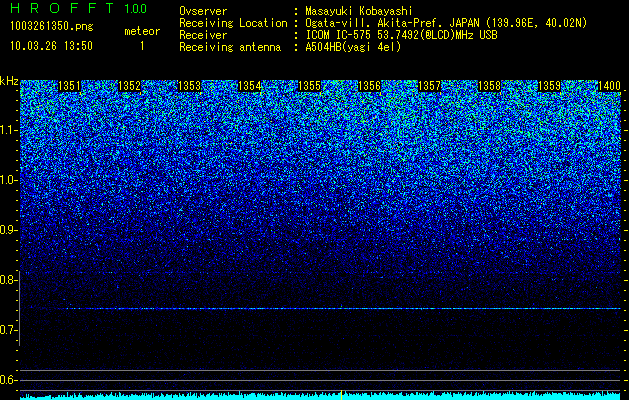Click the 1.1 kHz axis label
This screenshot has height=400, width=629.
(x=8, y=130)
